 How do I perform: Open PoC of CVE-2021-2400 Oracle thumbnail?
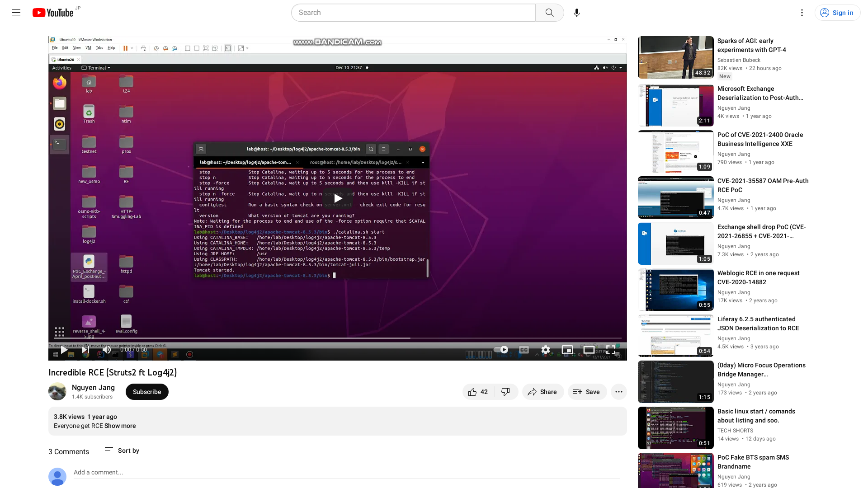click(x=675, y=151)
